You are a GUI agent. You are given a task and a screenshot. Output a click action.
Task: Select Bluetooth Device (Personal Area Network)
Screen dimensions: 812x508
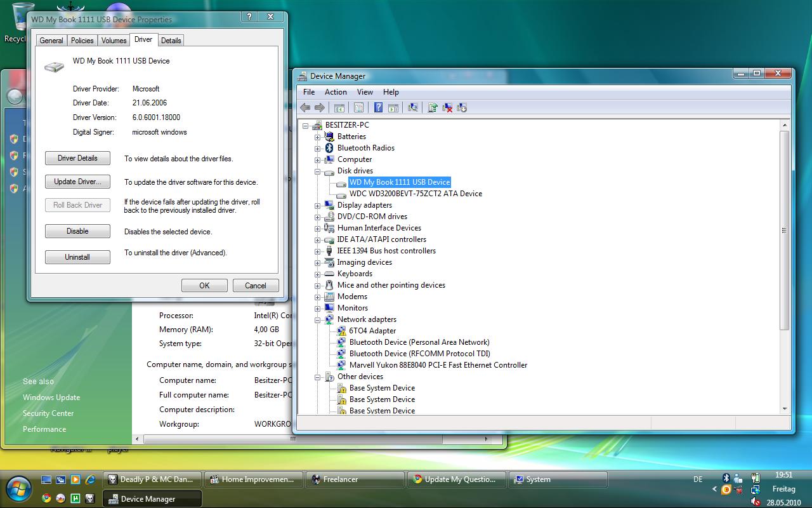(419, 342)
